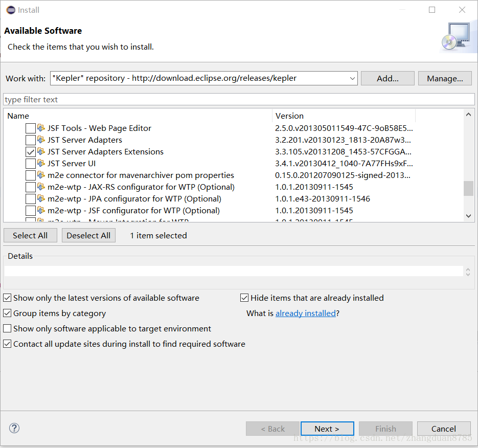Enable Show only software applicable to target environment
Screen dimensions: 478x448
coord(7,328)
